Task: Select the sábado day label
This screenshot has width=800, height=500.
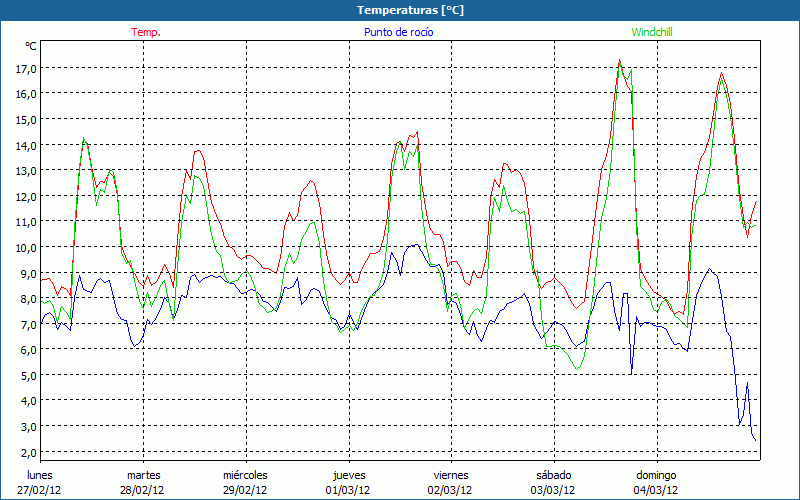Action: click(553, 475)
